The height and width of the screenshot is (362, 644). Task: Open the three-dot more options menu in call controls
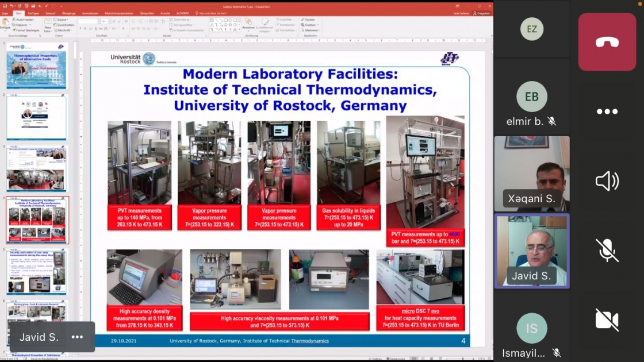(x=607, y=111)
